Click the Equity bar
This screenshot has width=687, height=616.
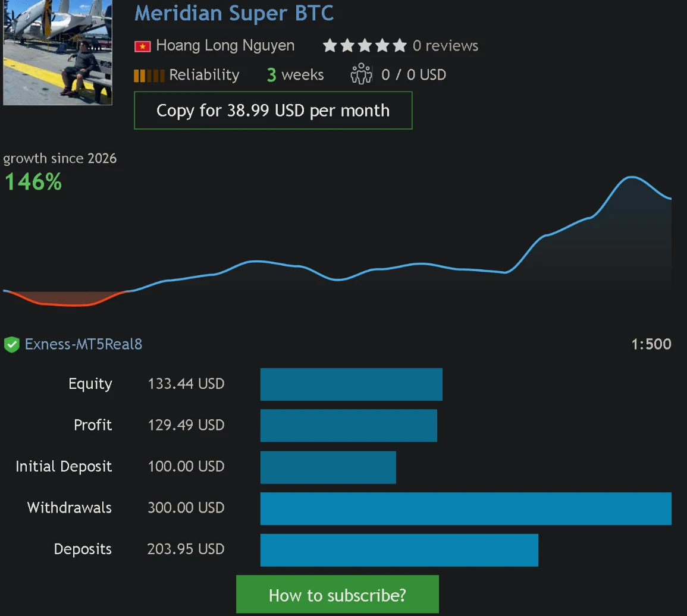pos(352,384)
